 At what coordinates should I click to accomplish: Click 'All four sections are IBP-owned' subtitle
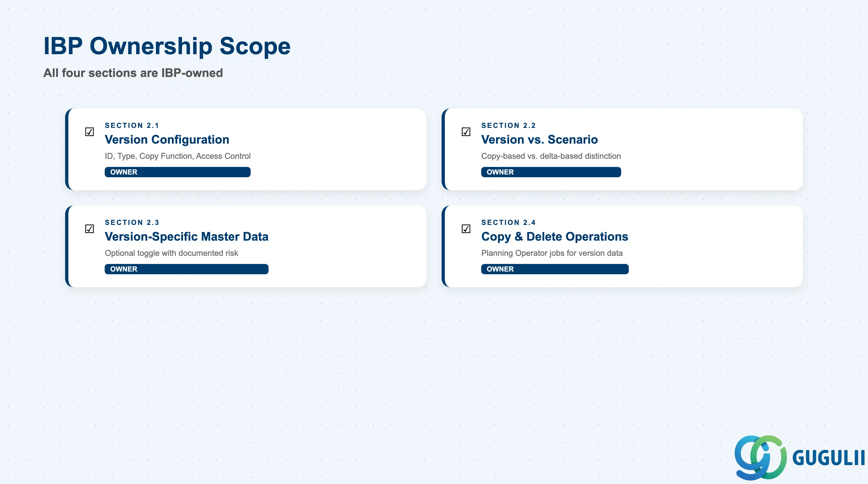[133, 73]
